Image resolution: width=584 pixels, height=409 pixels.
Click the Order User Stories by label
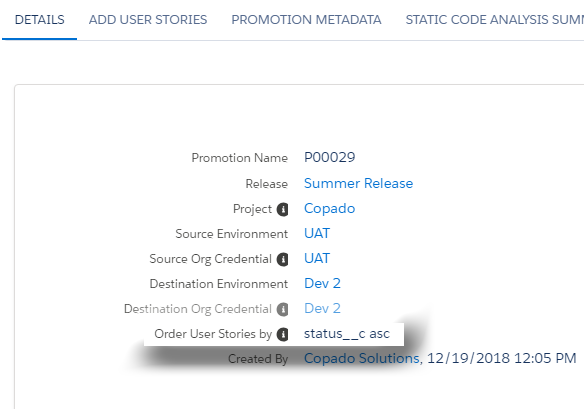click(x=213, y=334)
